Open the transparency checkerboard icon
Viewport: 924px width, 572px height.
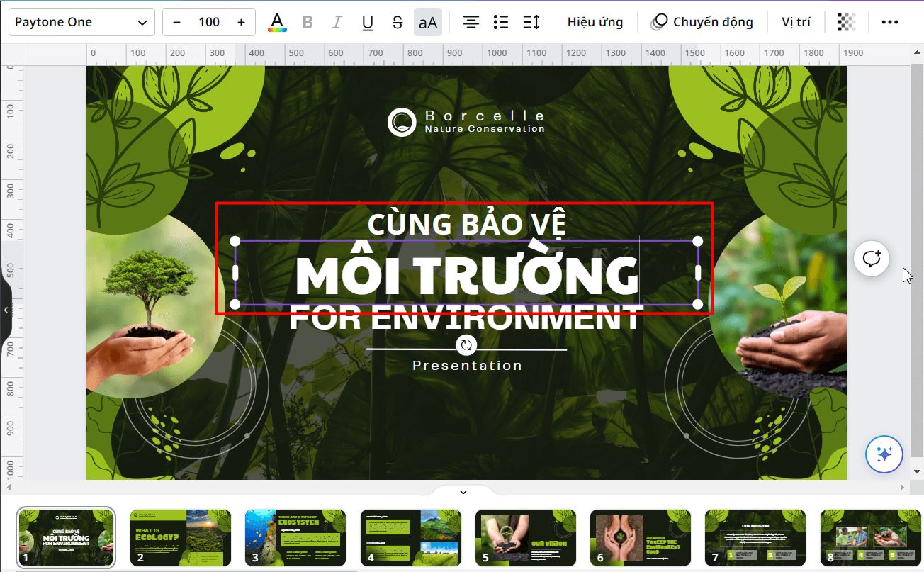[846, 21]
